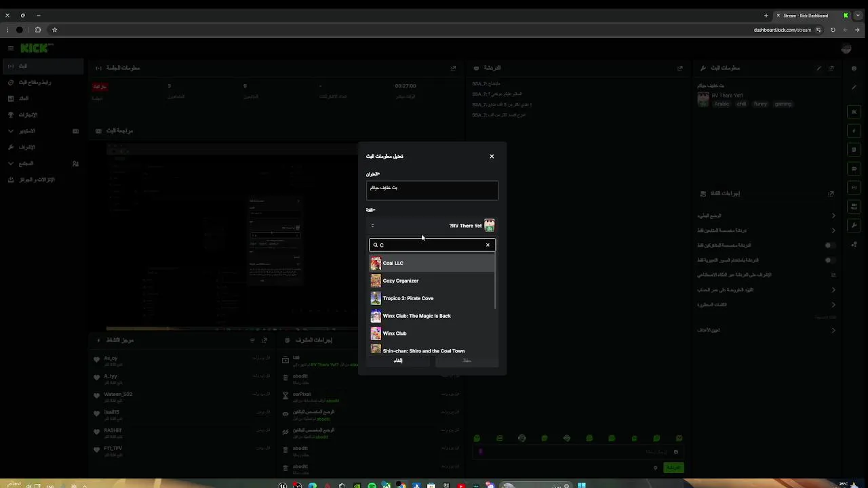Open the Achievements trophy sidebar item
This screenshot has width=868, height=488.
coord(42,115)
